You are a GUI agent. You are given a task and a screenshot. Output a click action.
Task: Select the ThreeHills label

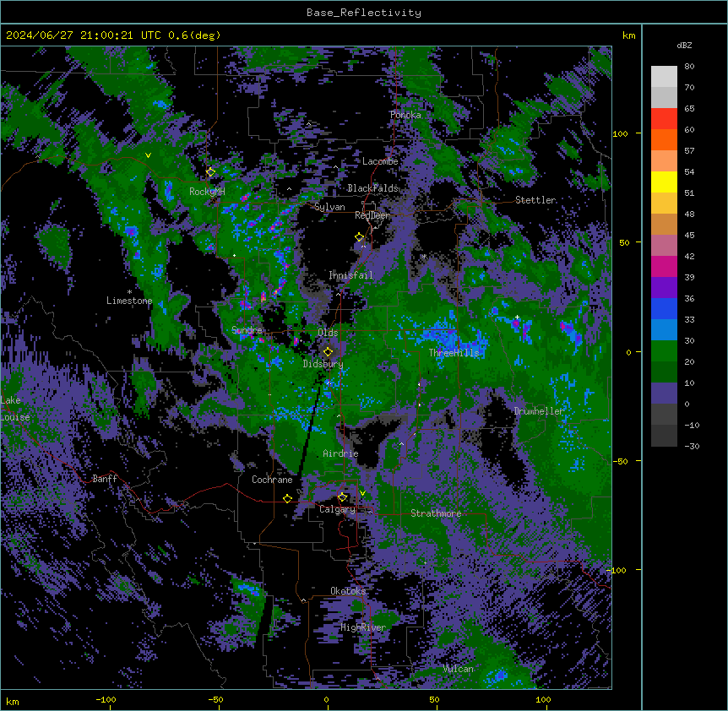[x=454, y=353]
